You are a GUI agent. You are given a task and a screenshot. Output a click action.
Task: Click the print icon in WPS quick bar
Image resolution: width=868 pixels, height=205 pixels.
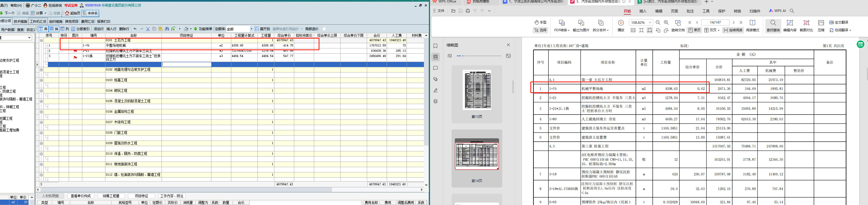tap(468, 11)
